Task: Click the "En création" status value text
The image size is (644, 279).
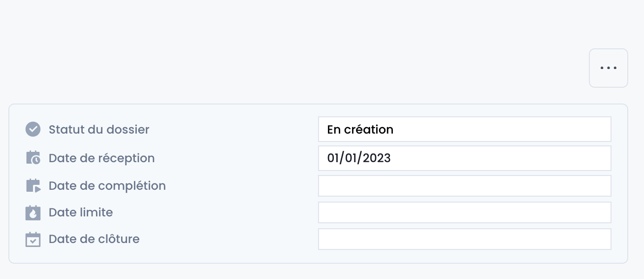Action: [360, 130]
